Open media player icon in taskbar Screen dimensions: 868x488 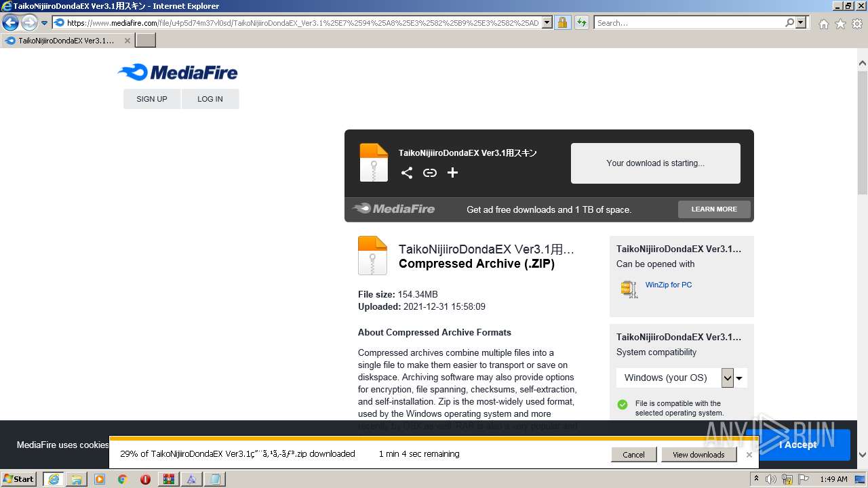click(x=100, y=479)
